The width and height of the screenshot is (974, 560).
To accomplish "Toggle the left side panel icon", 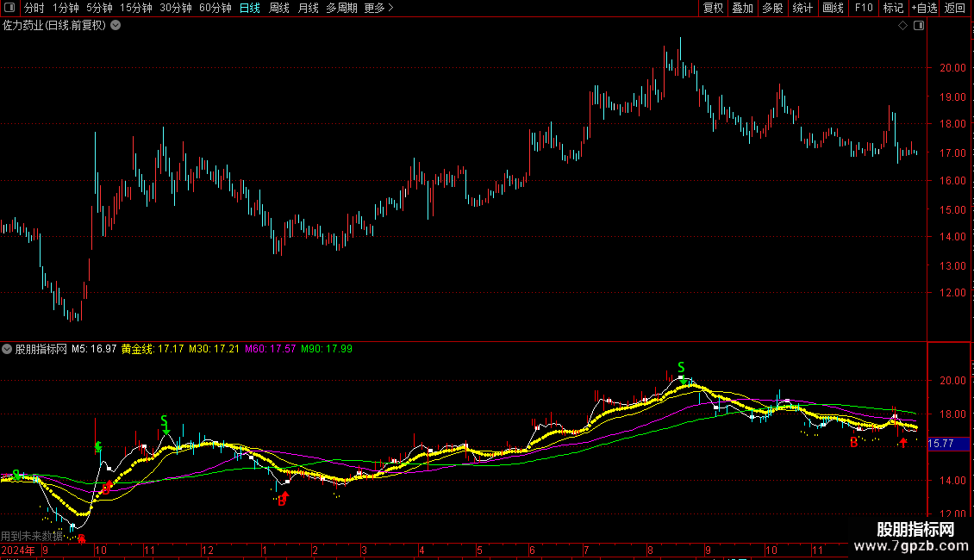I will click(x=9, y=8).
